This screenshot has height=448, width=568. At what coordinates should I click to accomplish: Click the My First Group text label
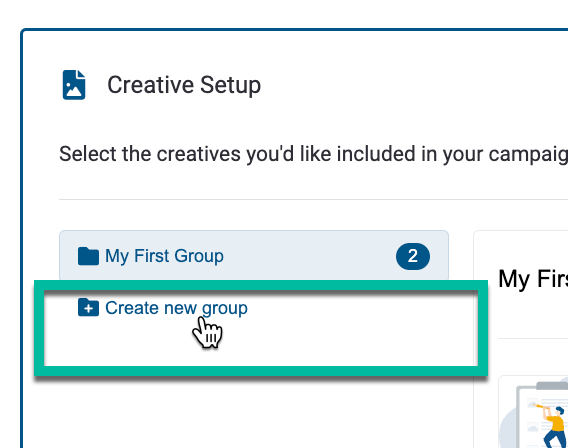click(x=164, y=256)
